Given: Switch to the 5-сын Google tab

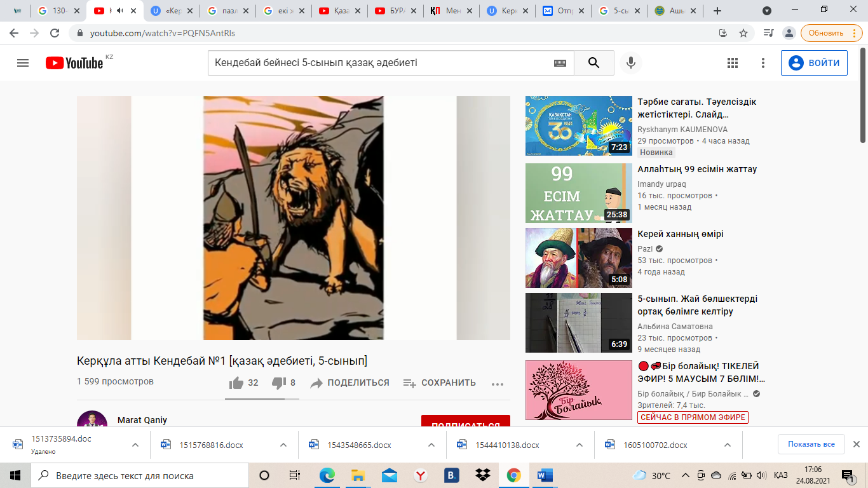Looking at the screenshot, I should (619, 11).
